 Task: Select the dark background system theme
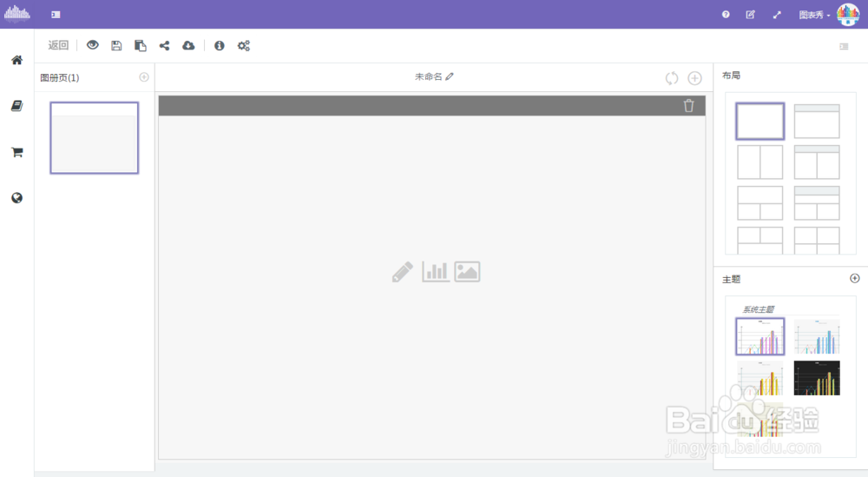817,378
